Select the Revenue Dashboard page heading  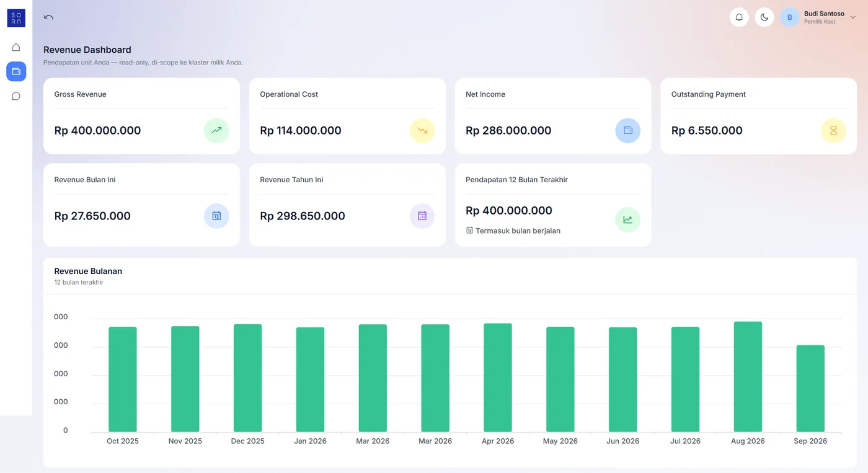[87, 50]
